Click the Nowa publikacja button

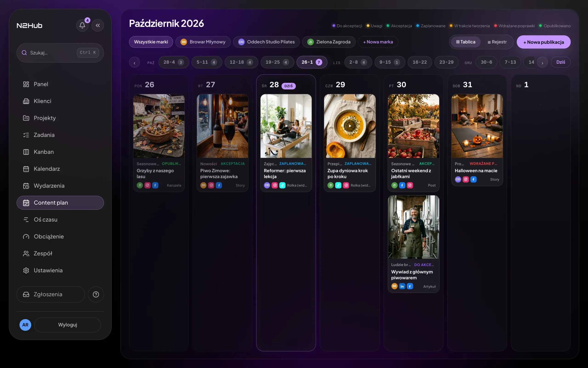(543, 42)
